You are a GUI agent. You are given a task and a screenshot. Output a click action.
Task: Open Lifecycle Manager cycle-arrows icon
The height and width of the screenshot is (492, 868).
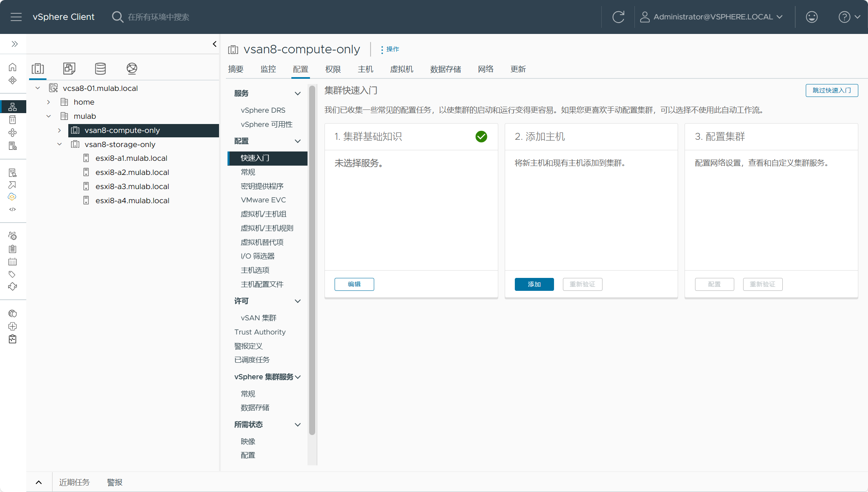click(13, 287)
